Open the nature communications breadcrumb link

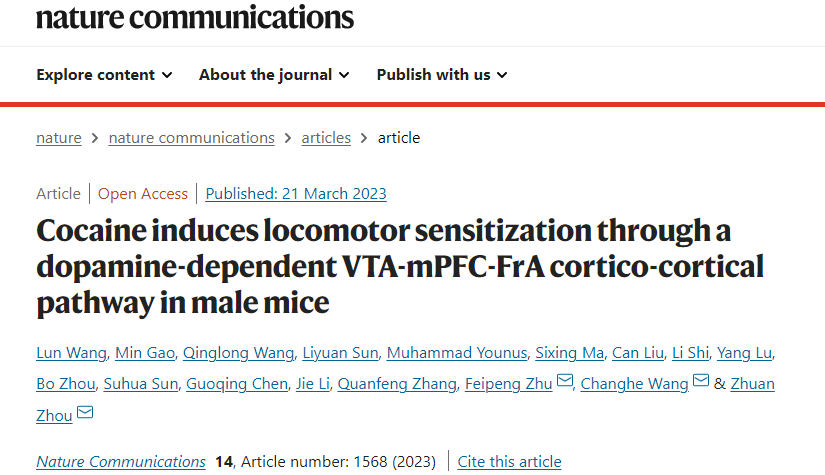pyautogui.click(x=192, y=138)
